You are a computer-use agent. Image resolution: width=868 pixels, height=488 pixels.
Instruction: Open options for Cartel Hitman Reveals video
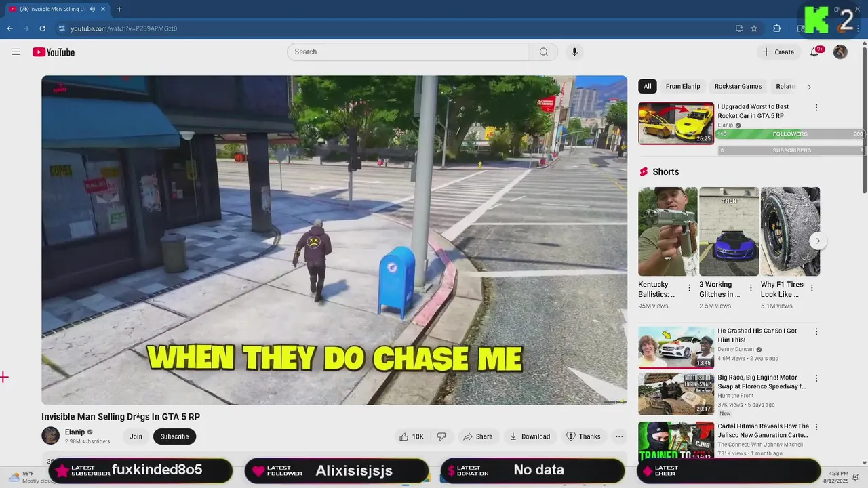pos(816,428)
